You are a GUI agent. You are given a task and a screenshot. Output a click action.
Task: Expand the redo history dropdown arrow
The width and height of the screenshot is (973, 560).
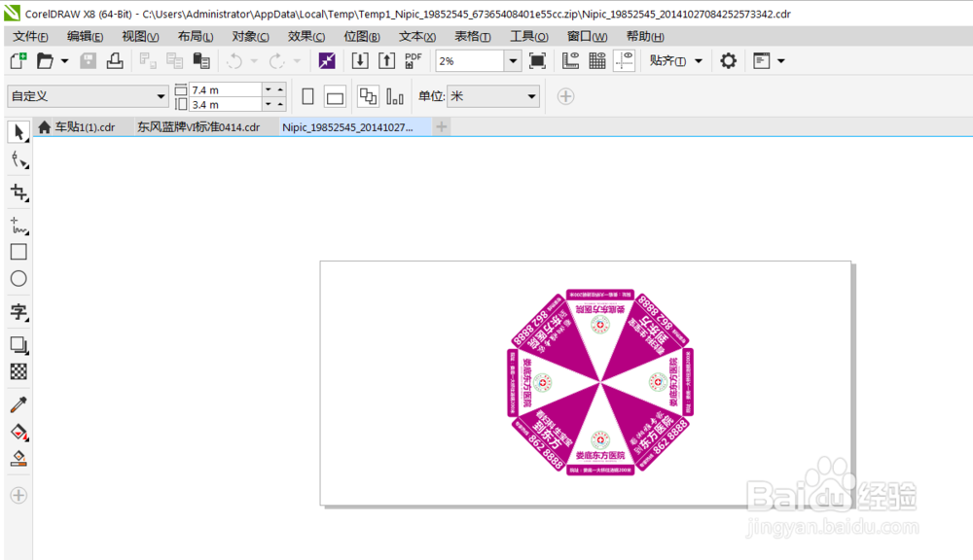[x=297, y=61]
